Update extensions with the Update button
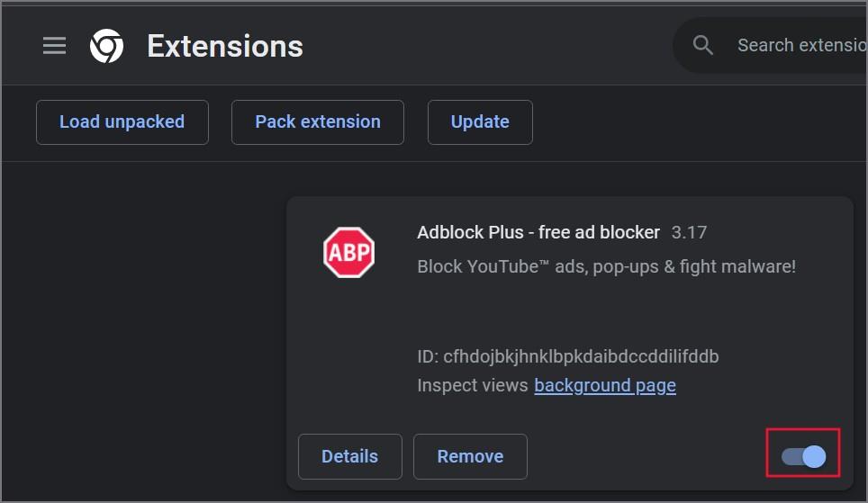 pyautogui.click(x=480, y=122)
